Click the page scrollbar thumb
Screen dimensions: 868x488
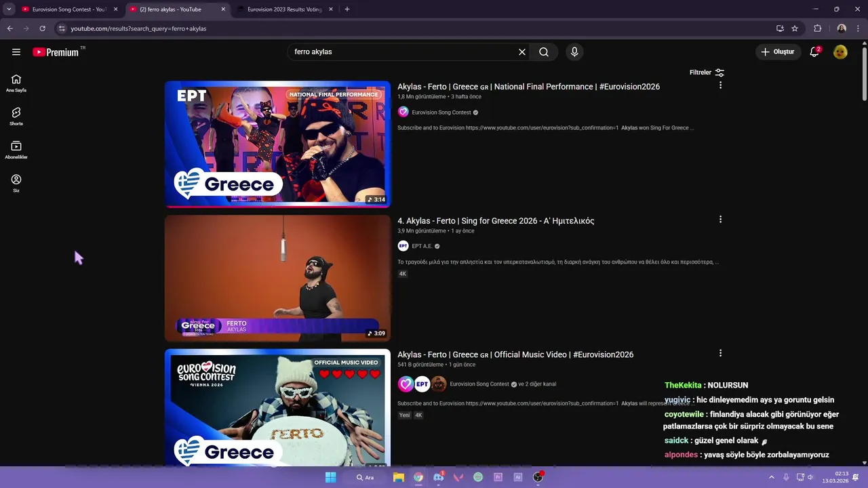tap(865, 73)
